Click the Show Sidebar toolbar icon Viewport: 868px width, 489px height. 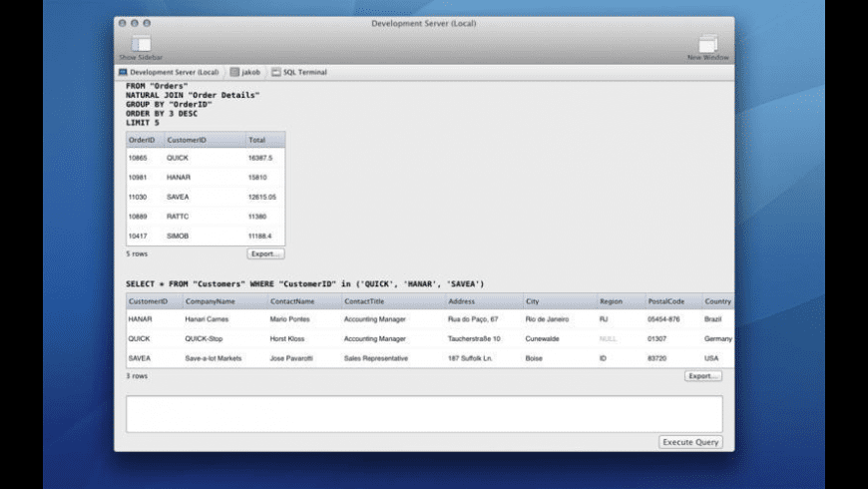[x=141, y=43]
